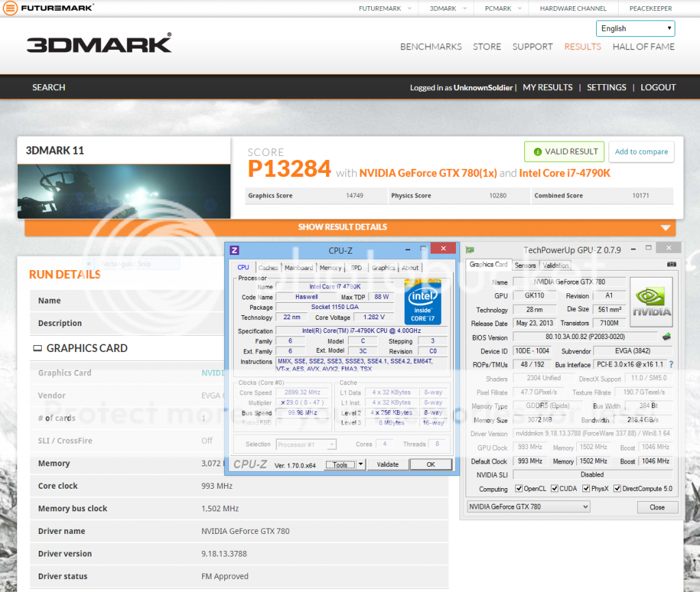Open MY RESULTS link
700x592 pixels.
click(548, 88)
